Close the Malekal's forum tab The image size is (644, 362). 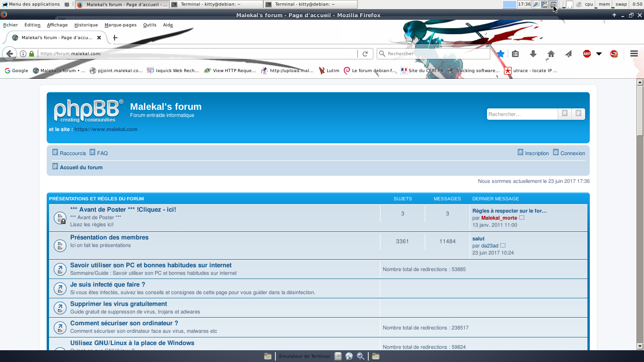99,38
